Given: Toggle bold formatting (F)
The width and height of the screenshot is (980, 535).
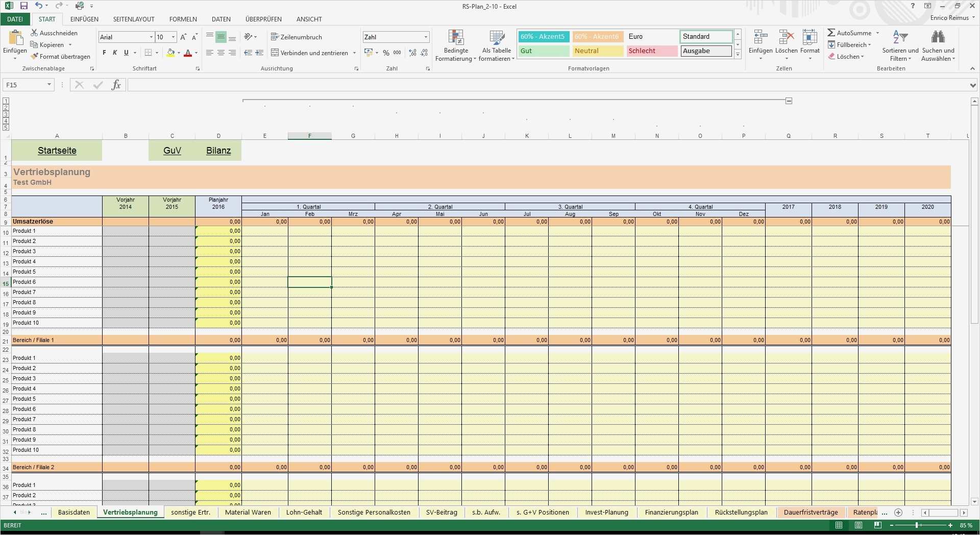Looking at the screenshot, I should tap(104, 53).
